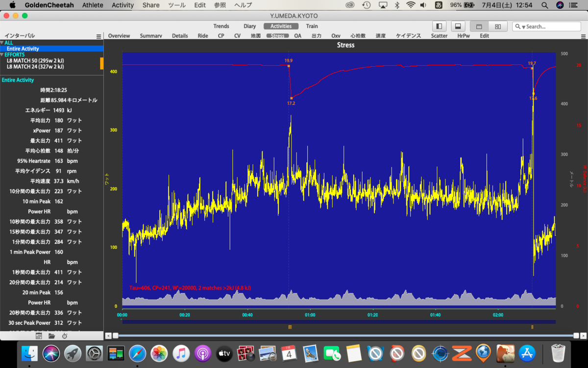588x368 pixels.
Task: Open the Bluetooth menu bar icon
Action: point(397,5)
